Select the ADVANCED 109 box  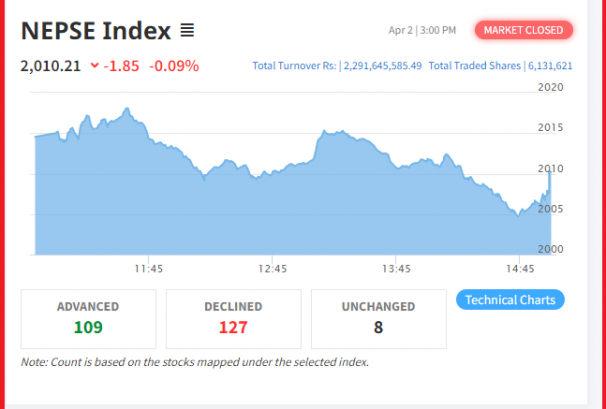[x=89, y=319]
